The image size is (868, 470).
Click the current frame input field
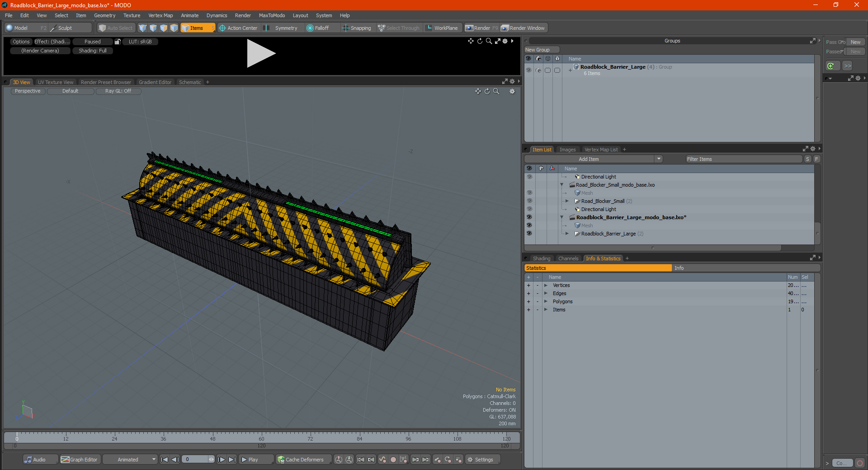coord(196,460)
